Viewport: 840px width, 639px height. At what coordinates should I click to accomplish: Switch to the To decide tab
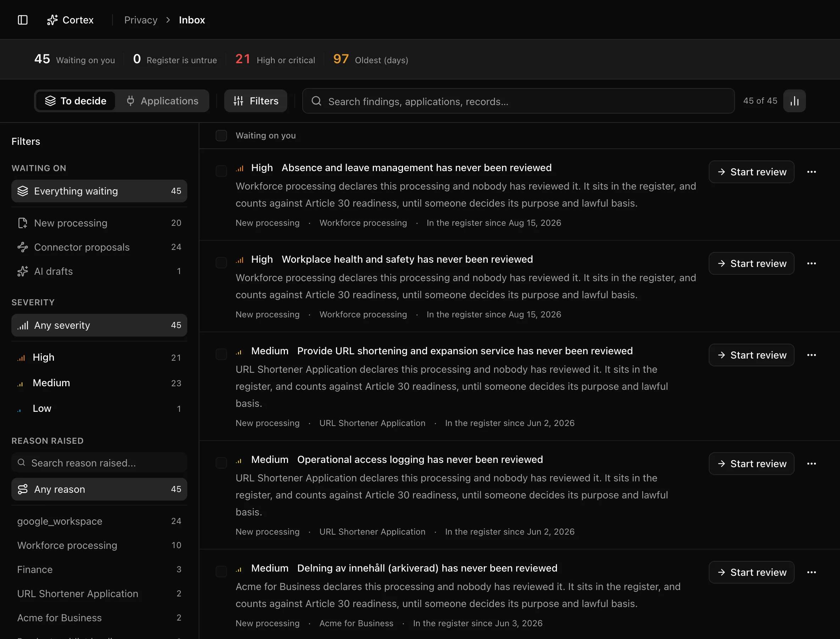[76, 101]
